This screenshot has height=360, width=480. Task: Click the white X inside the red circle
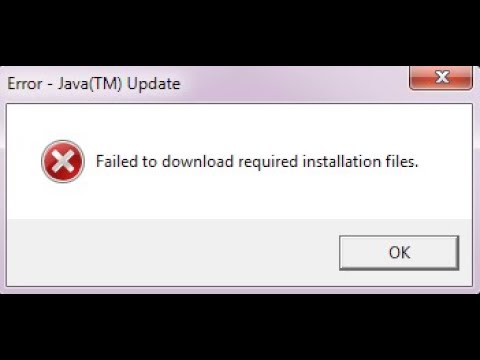63,162
